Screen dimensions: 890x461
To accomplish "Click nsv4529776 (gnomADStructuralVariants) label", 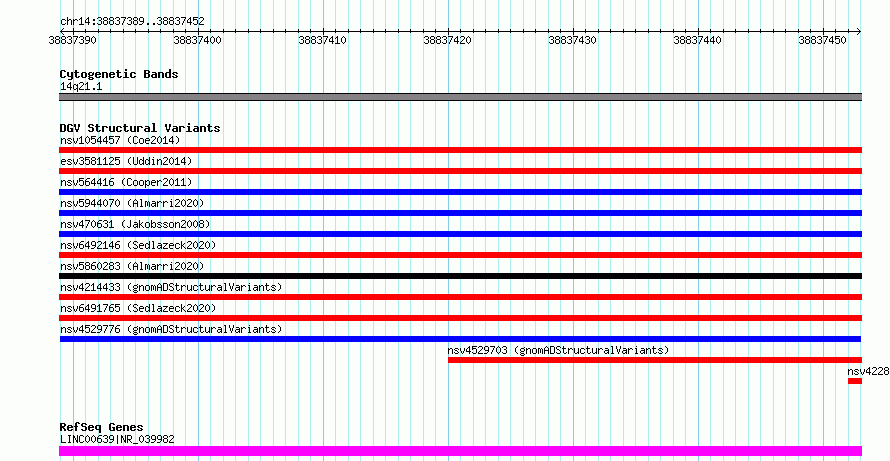I will (171, 329).
